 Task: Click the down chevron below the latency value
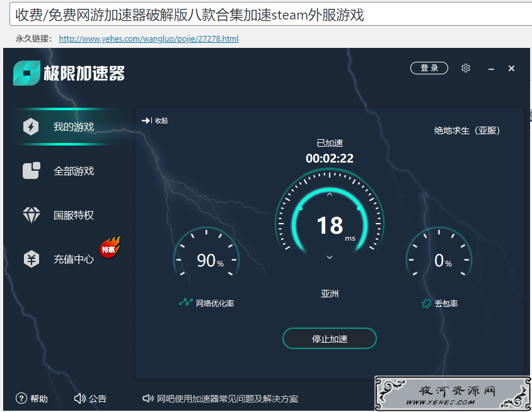click(x=330, y=258)
